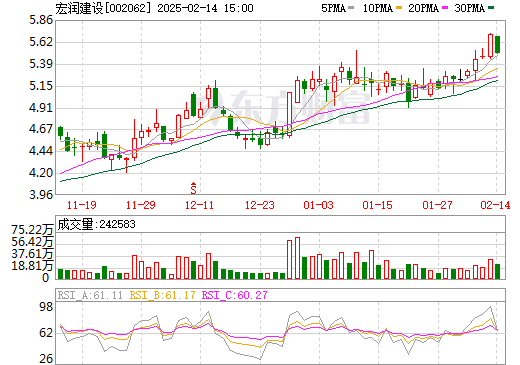
Task: Click the 4.20 price axis label
Action: (x=41, y=173)
